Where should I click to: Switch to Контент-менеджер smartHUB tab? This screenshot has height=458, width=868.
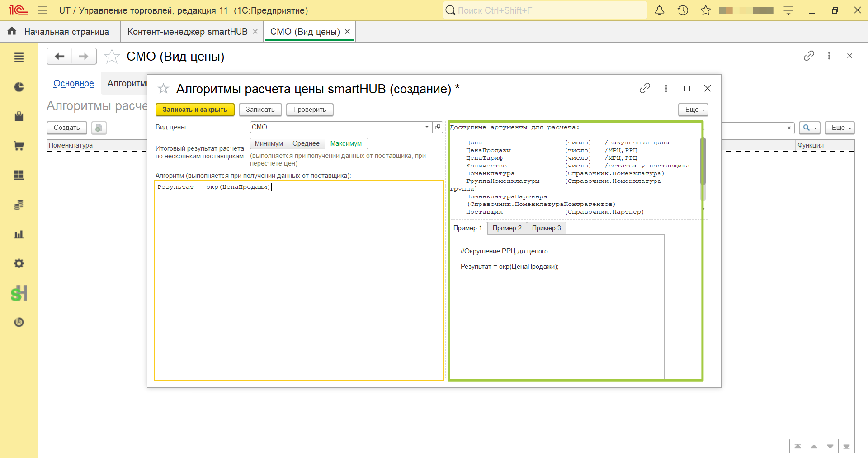point(188,32)
